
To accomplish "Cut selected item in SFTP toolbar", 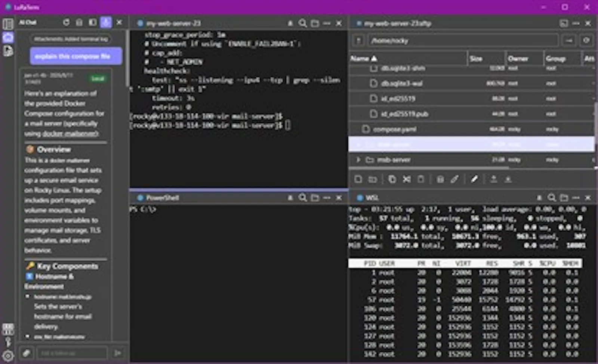I will [x=407, y=179].
